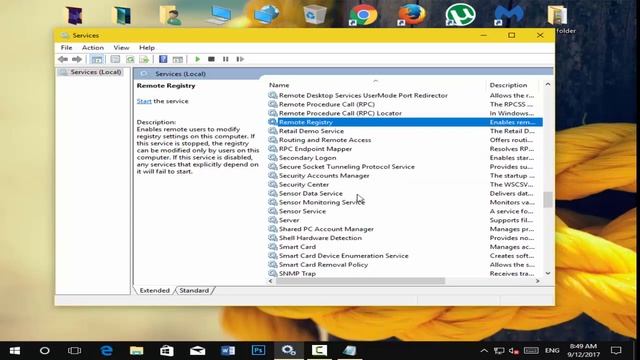Click the Stop Service square icon
This screenshot has height=360, width=640.
tap(211, 59)
